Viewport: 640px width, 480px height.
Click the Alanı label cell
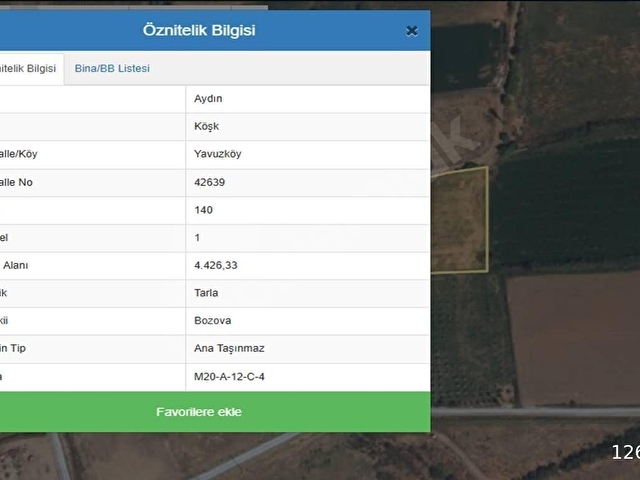(x=93, y=265)
